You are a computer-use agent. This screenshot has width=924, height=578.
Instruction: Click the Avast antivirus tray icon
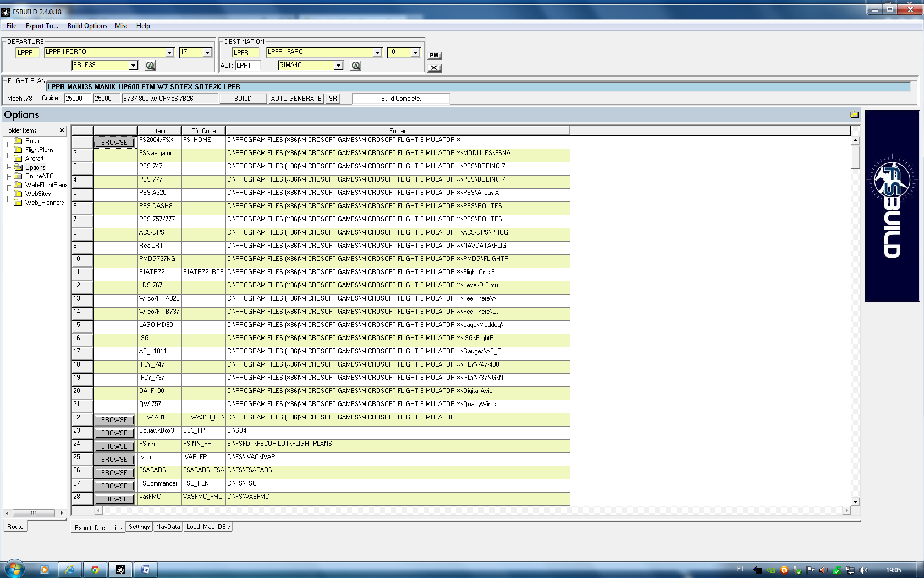pyautogui.click(x=784, y=570)
